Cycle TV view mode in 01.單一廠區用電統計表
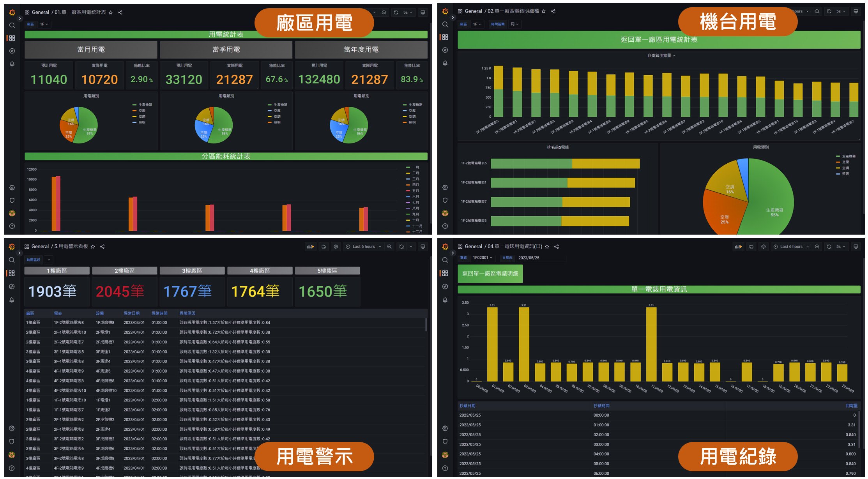Viewport: 868px width, 479px height. [423, 12]
